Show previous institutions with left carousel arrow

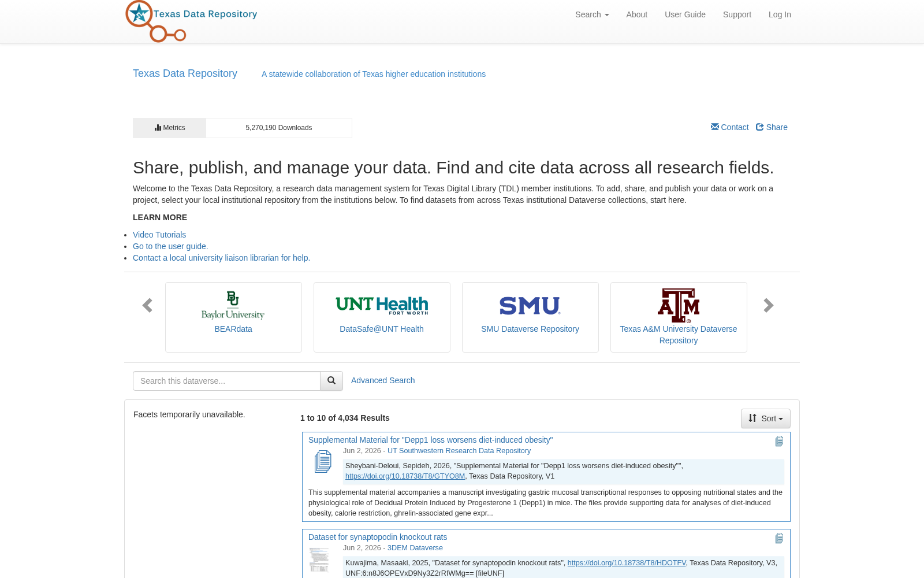tap(147, 305)
